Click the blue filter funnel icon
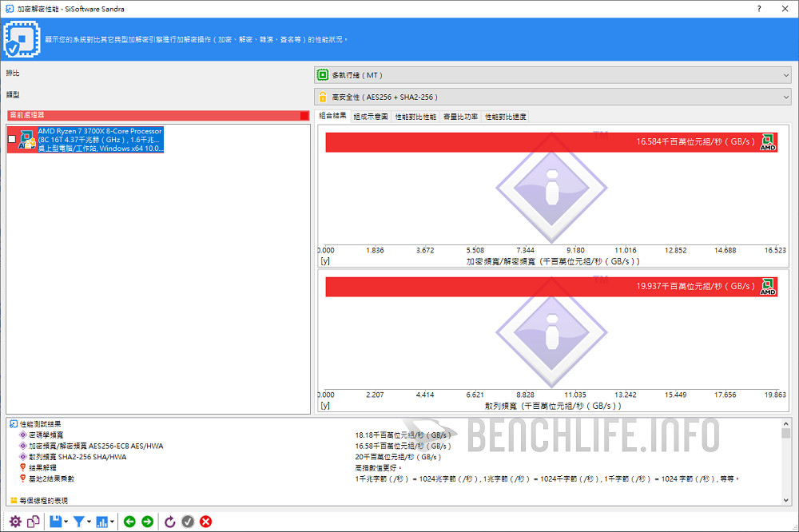The width and height of the screenshot is (799, 532). [x=79, y=522]
